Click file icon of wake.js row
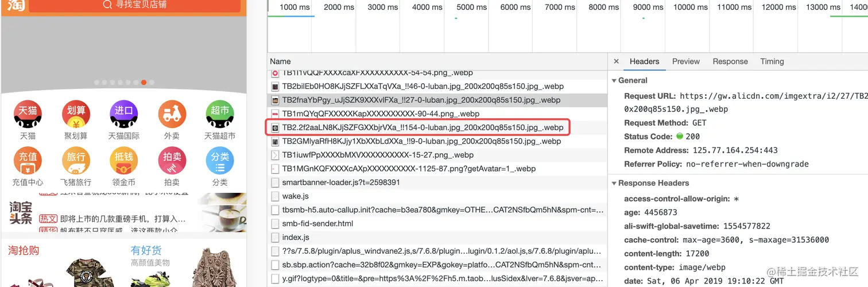868x287 pixels. [x=276, y=196]
